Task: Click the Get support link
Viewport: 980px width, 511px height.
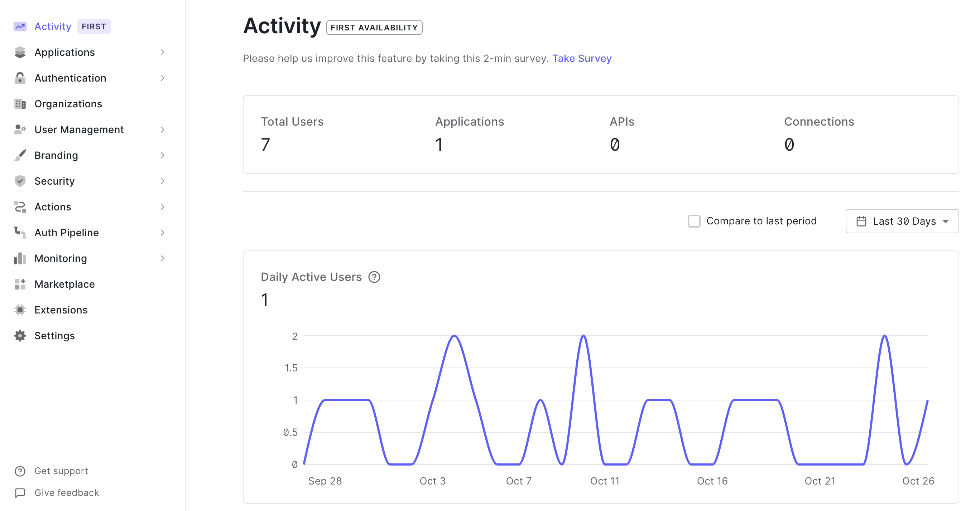Action: click(x=61, y=471)
